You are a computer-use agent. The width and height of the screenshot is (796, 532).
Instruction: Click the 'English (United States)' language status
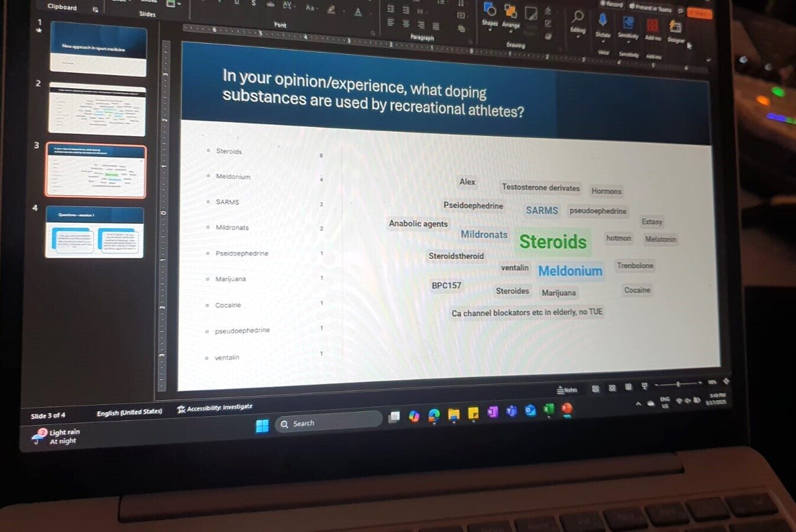[x=130, y=412]
